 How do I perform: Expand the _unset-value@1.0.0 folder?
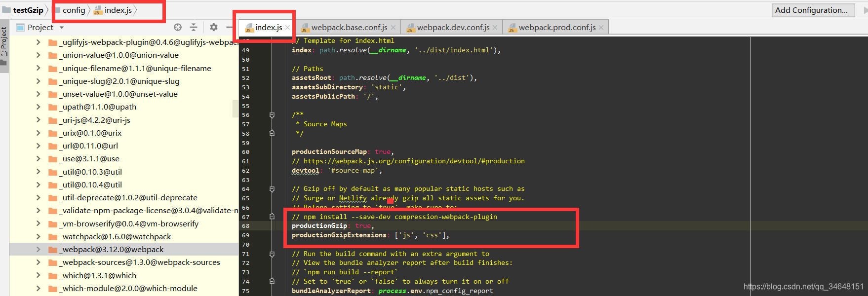[39, 94]
